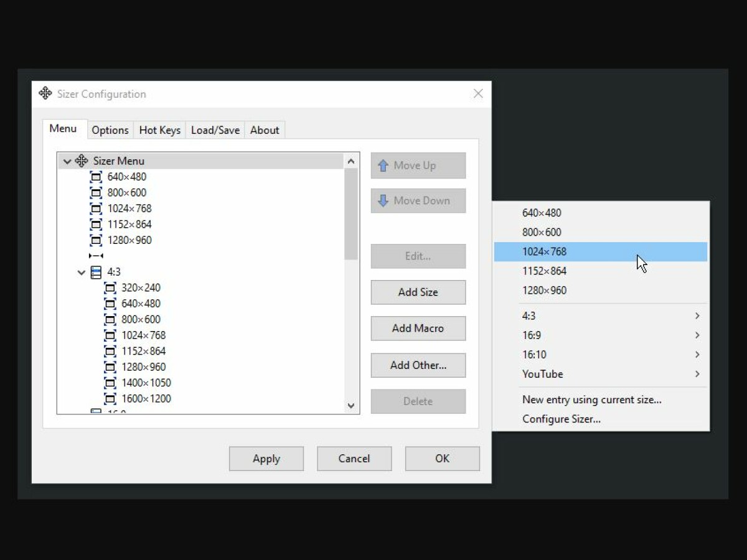
Task: Open the About tab
Action: pyautogui.click(x=265, y=130)
